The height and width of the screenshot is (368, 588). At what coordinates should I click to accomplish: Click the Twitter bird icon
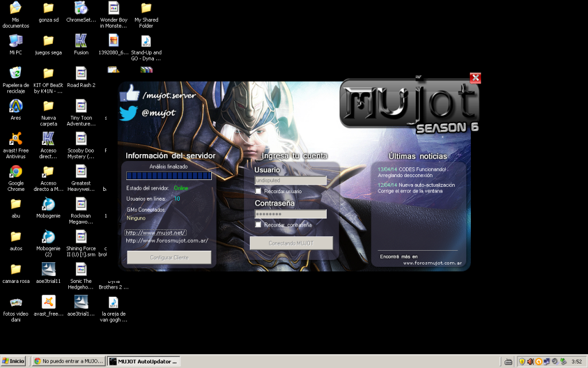(129, 113)
